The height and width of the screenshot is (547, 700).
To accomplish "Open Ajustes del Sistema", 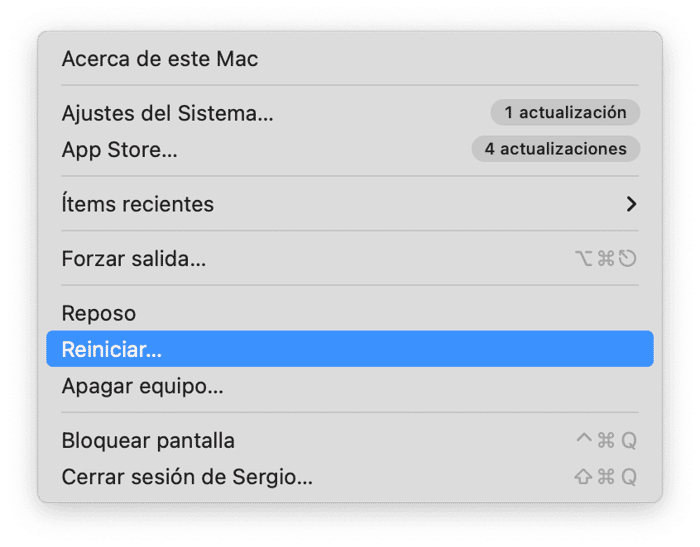I will pyautogui.click(x=167, y=113).
